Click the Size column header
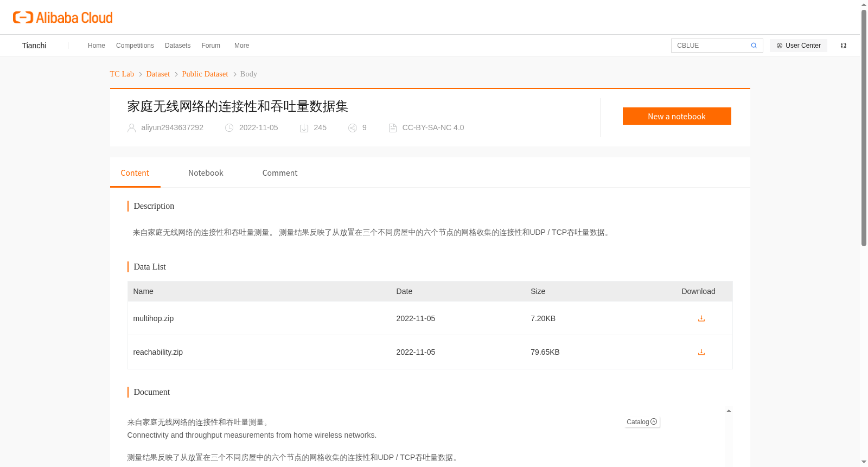 click(538, 291)
